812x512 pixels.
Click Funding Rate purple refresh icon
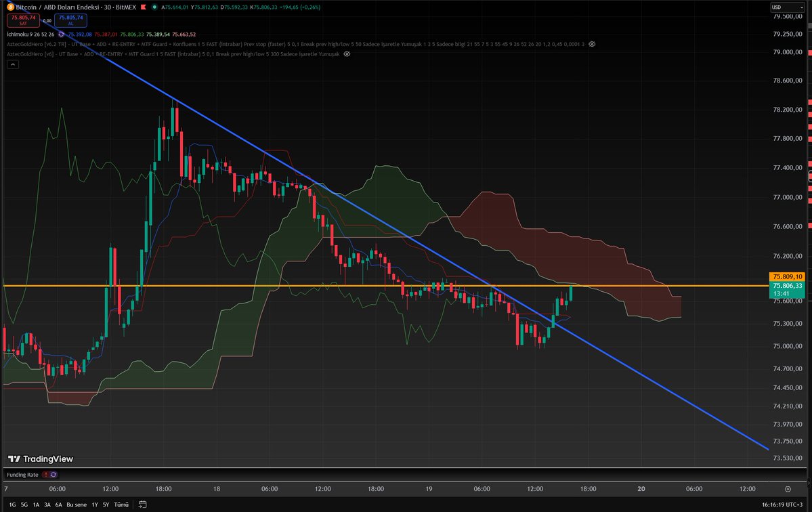54,475
